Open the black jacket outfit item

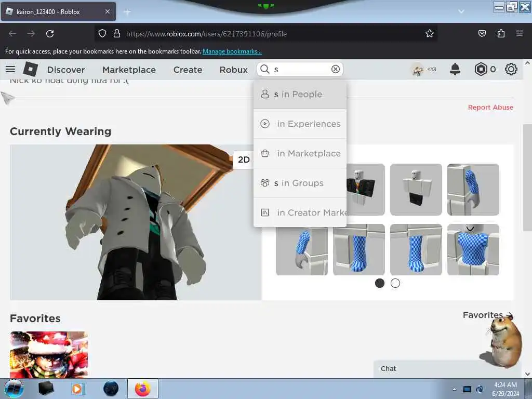(x=365, y=189)
